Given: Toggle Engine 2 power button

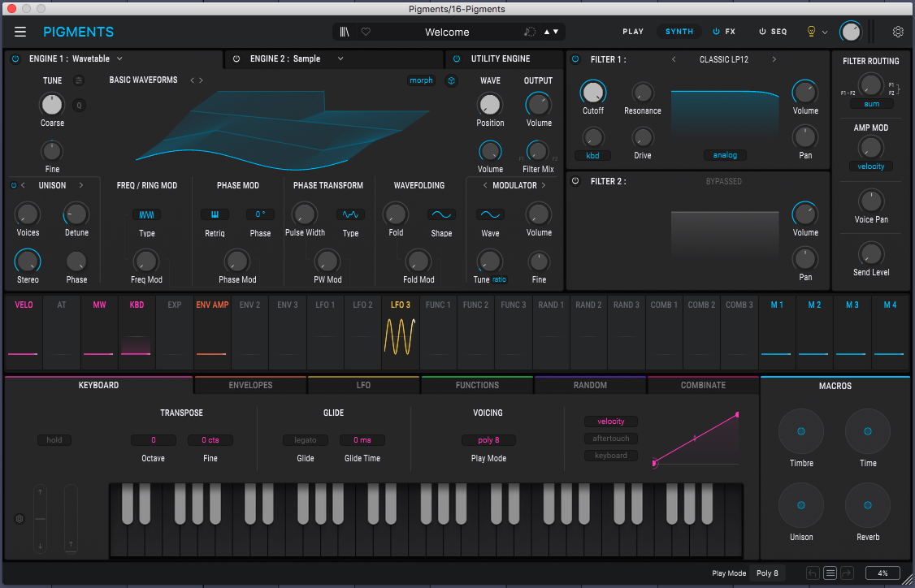Looking at the screenshot, I should pyautogui.click(x=236, y=58).
